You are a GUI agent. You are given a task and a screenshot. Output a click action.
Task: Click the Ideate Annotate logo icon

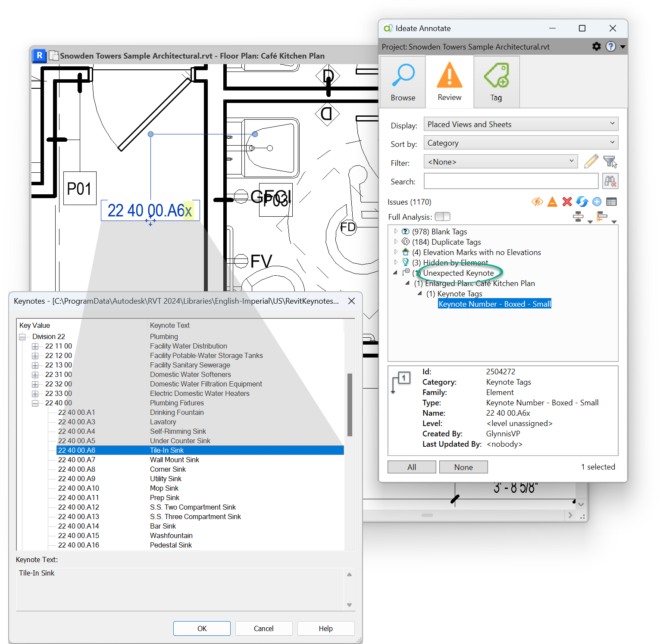[388, 28]
